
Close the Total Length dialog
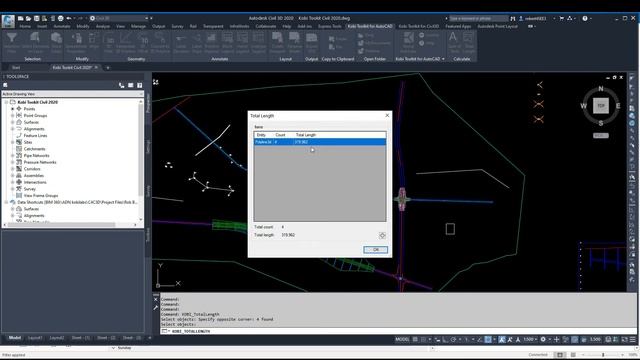point(387,116)
